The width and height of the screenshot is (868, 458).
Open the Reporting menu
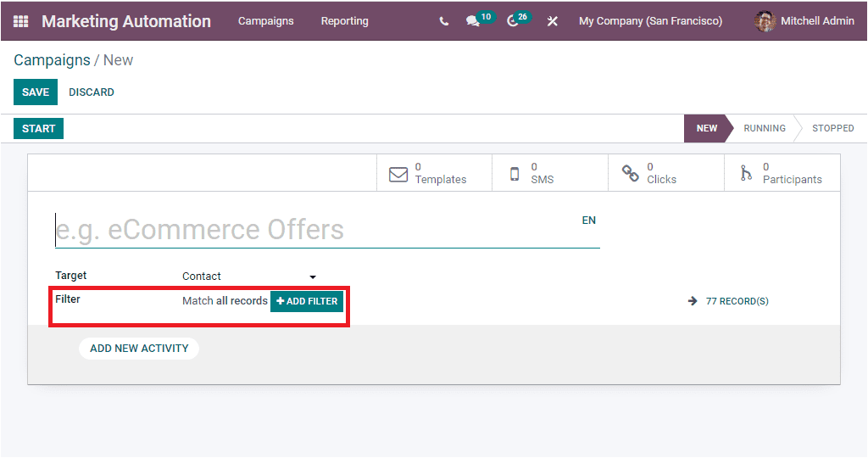[x=344, y=21]
